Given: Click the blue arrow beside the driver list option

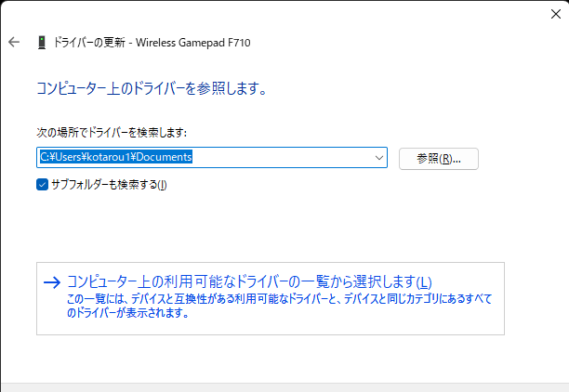Looking at the screenshot, I should click(53, 282).
